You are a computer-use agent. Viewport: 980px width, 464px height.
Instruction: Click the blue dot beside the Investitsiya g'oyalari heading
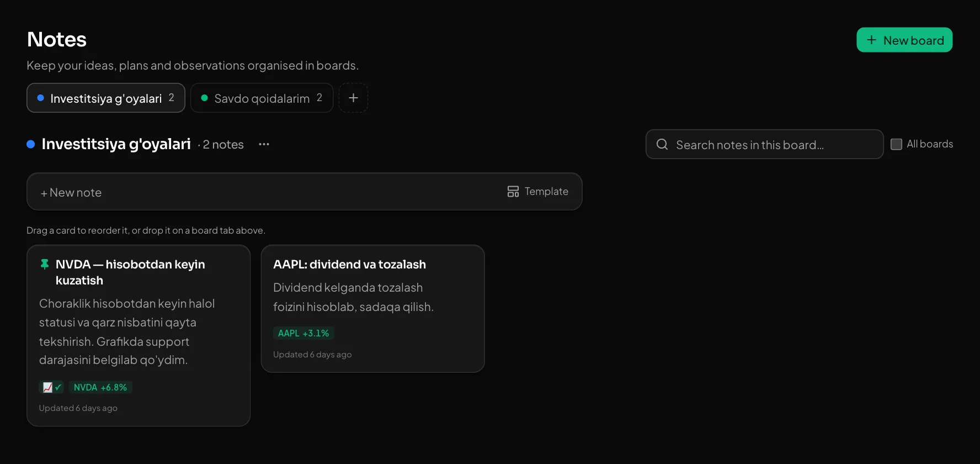[31, 144]
